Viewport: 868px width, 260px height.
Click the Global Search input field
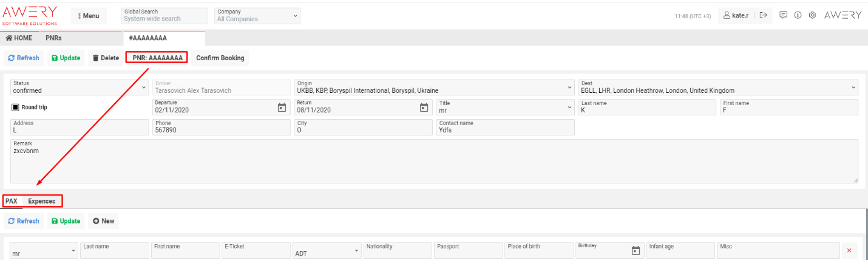pos(164,16)
